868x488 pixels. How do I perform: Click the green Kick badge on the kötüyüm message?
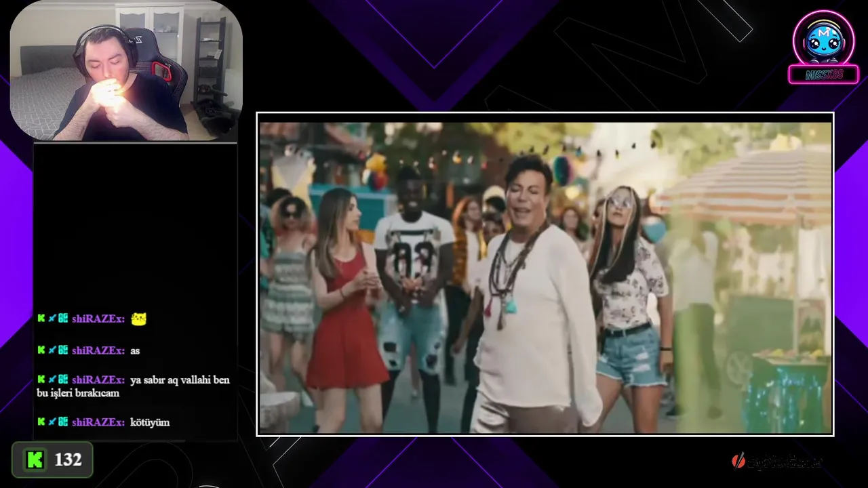tap(41, 422)
